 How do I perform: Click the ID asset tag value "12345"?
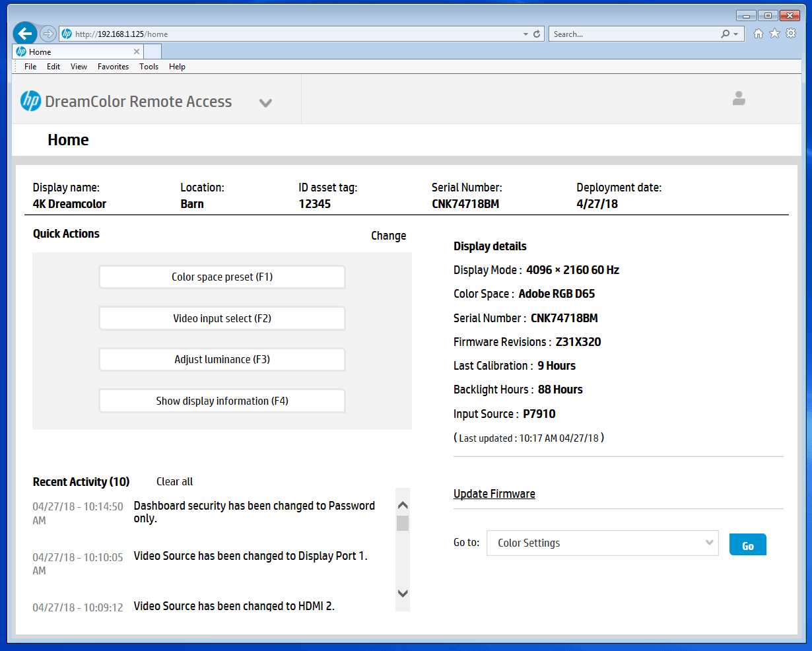click(x=315, y=204)
